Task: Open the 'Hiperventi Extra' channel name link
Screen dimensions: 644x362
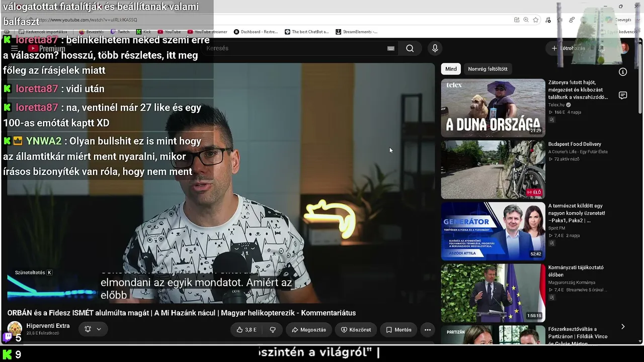Action: point(48,326)
